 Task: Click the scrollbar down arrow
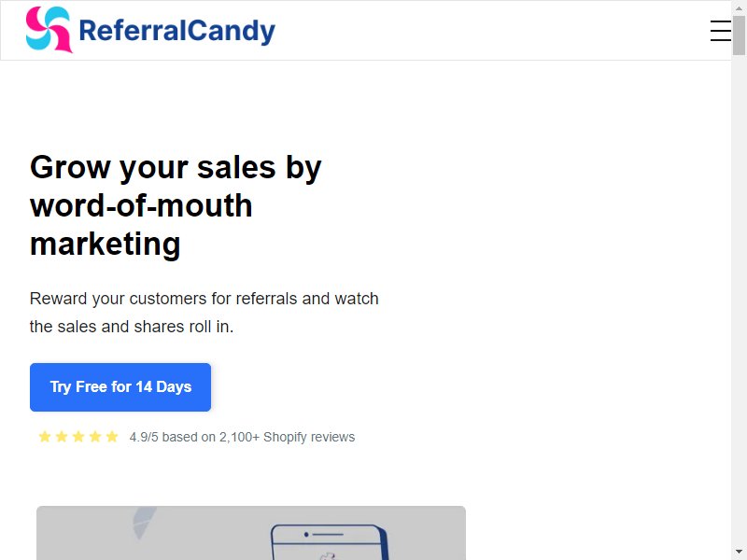tap(739, 553)
